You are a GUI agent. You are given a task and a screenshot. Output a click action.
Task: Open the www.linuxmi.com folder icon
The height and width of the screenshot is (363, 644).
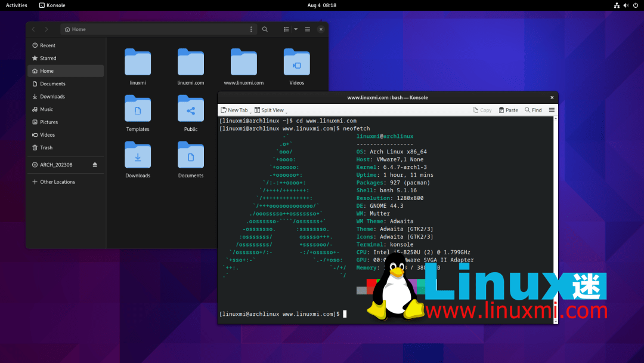[x=243, y=62]
